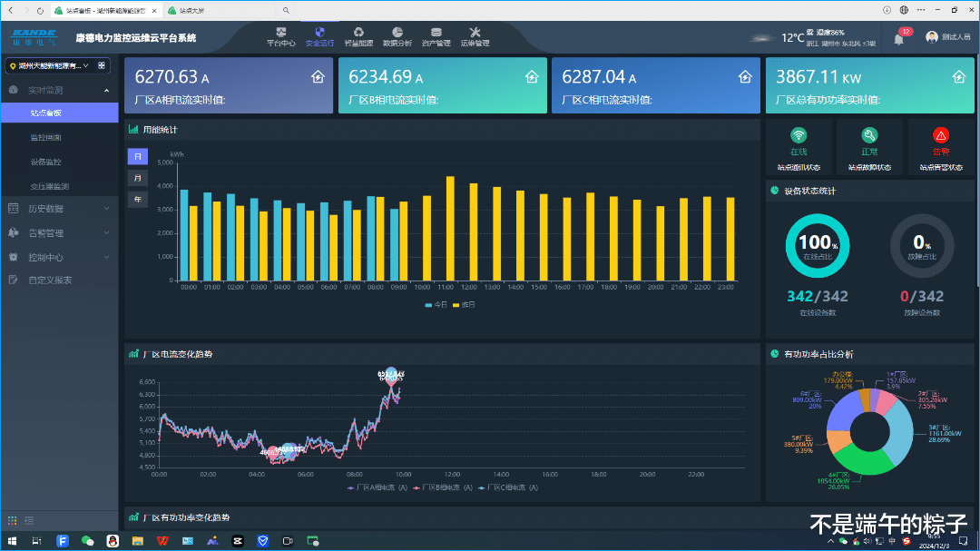Close the first 站点看板 browser tab
Viewport: 980px width, 551px height.
click(x=154, y=11)
